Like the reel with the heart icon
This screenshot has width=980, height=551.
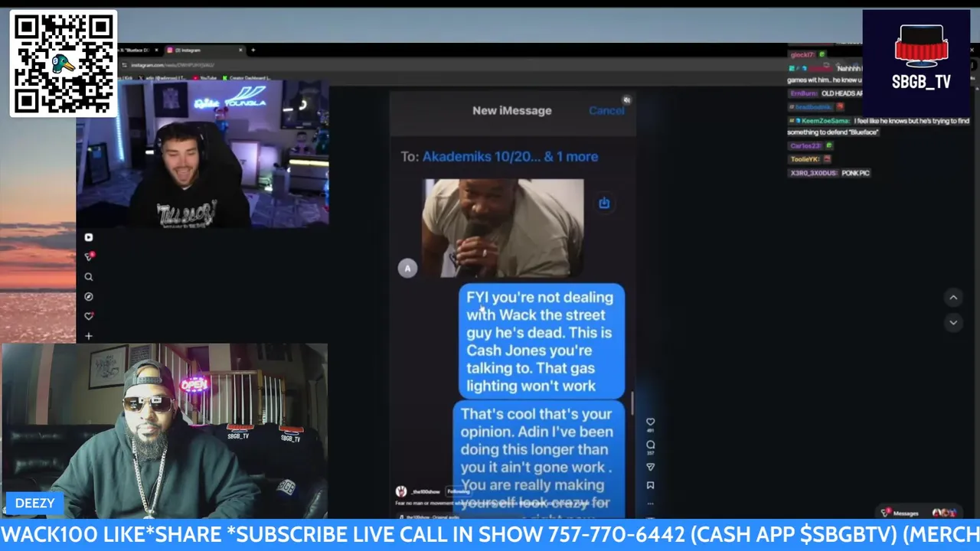(x=650, y=422)
